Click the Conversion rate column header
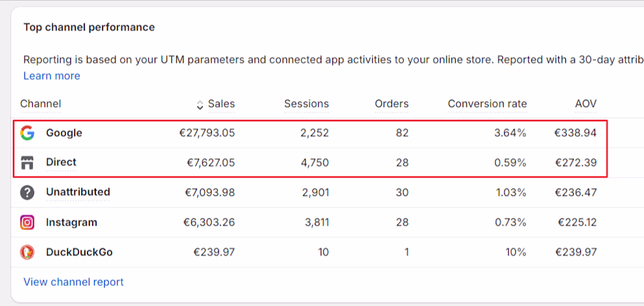This screenshot has height=306, width=644. tap(487, 104)
